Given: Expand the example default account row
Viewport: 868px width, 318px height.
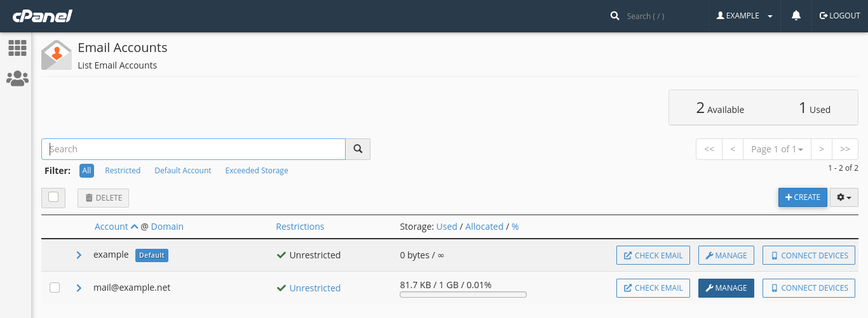Looking at the screenshot, I should pos(79,255).
